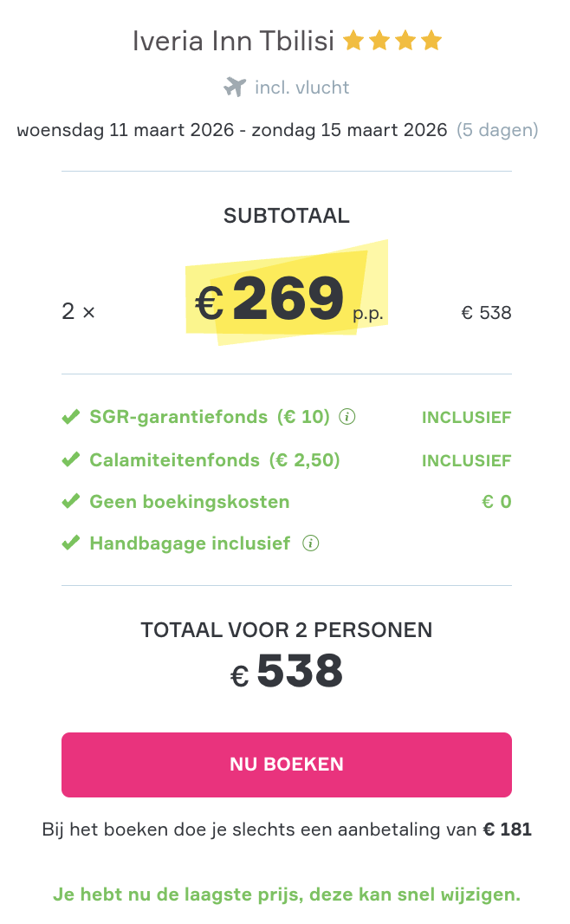Image resolution: width=570 pixels, height=924 pixels.
Task: Click the laagste prijs notice link
Action: [286, 894]
